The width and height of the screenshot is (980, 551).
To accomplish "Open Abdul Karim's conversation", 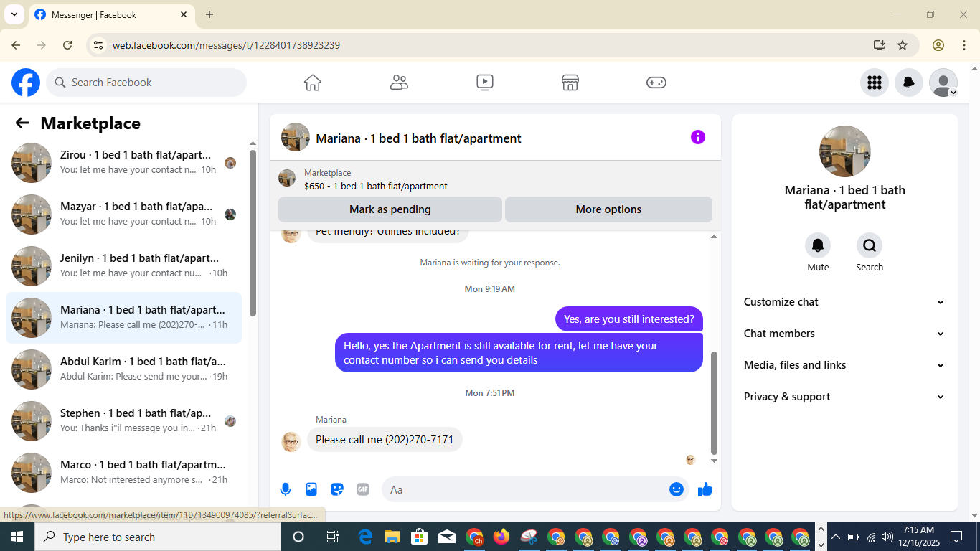I will click(123, 369).
